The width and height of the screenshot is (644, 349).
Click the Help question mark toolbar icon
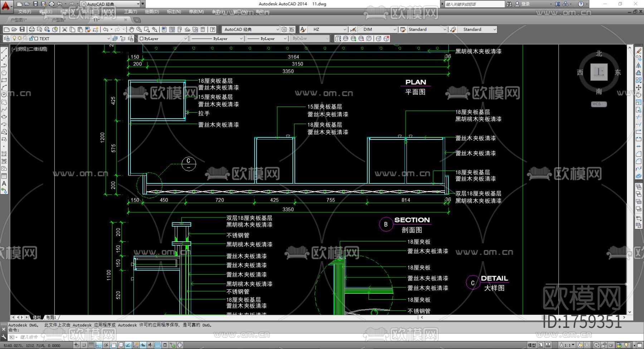click(x=213, y=29)
